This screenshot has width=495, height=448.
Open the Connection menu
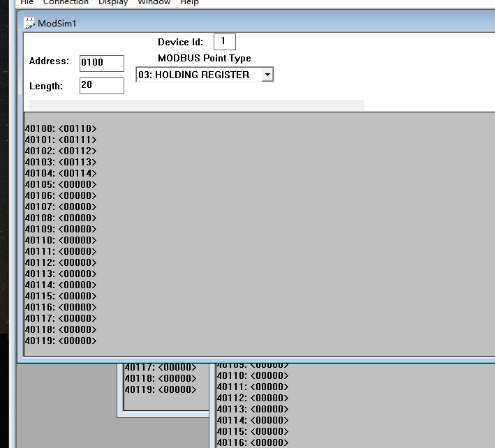tap(66, 2)
